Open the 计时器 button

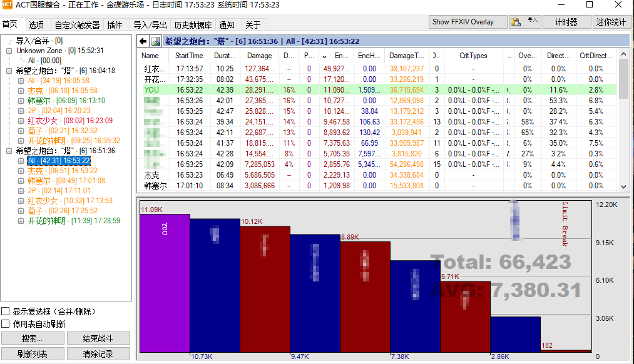(x=566, y=22)
